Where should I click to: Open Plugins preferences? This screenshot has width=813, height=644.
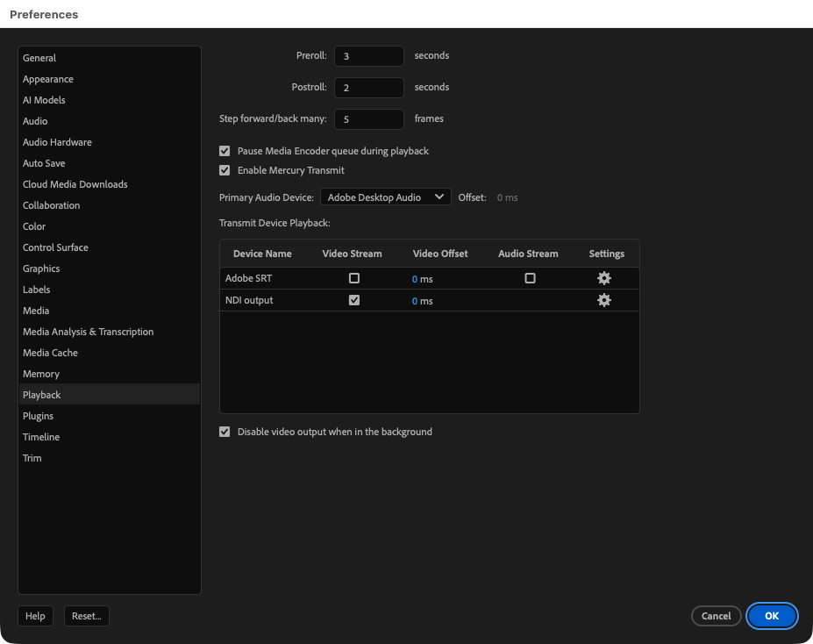pos(110,416)
